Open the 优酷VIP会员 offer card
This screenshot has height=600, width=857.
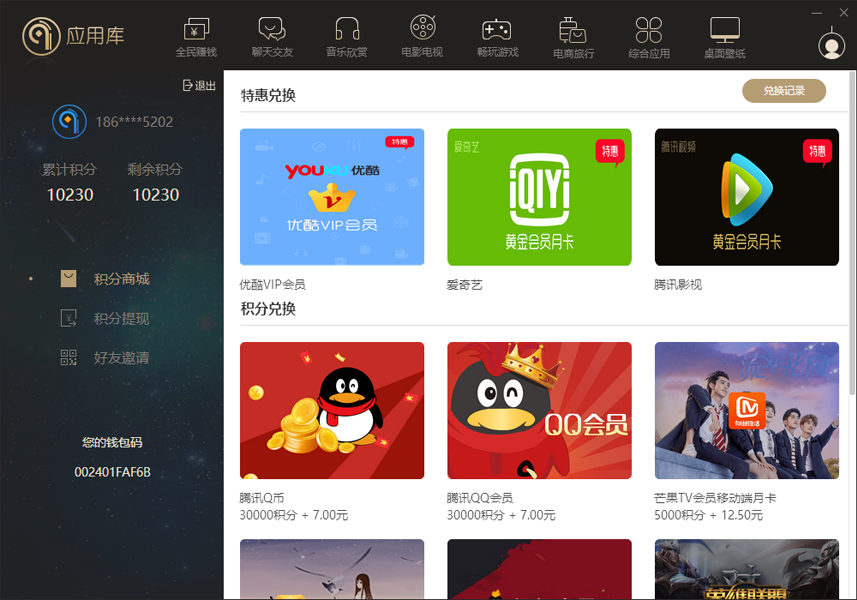click(x=332, y=197)
